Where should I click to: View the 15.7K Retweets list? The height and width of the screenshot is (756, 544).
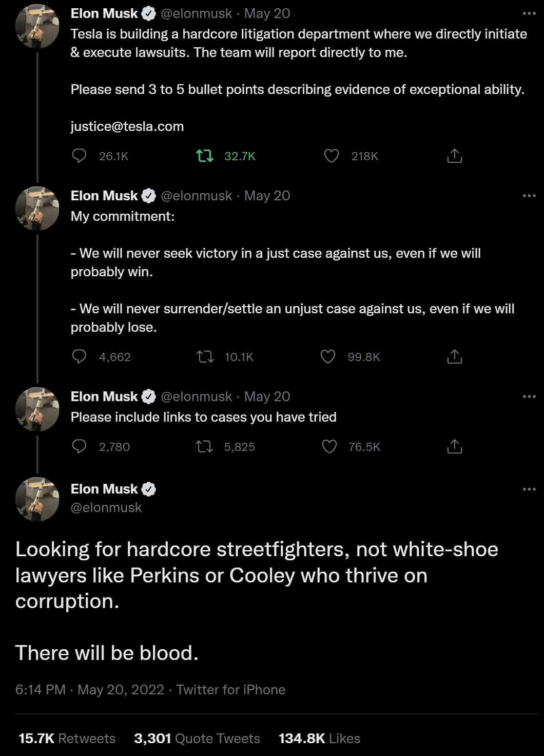click(x=67, y=738)
